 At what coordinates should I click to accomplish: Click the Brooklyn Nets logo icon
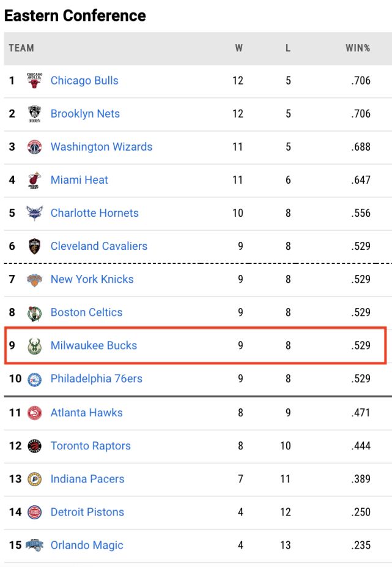point(35,114)
